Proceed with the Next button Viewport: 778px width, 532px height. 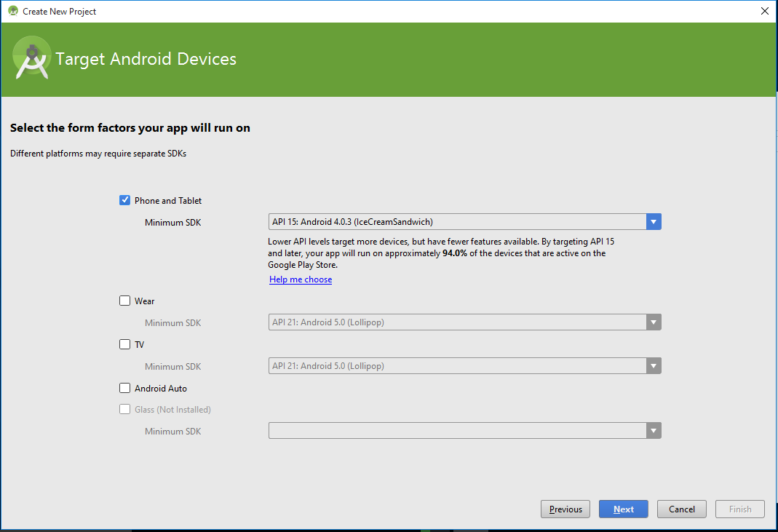click(623, 509)
